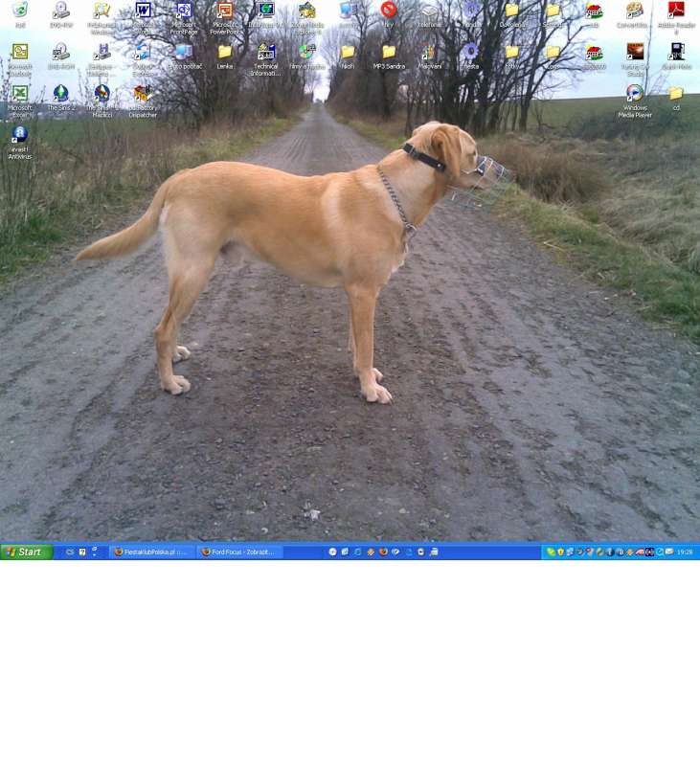This screenshot has height=766, width=700.
Task: Open the cd folder on desktop
Action: click(676, 94)
